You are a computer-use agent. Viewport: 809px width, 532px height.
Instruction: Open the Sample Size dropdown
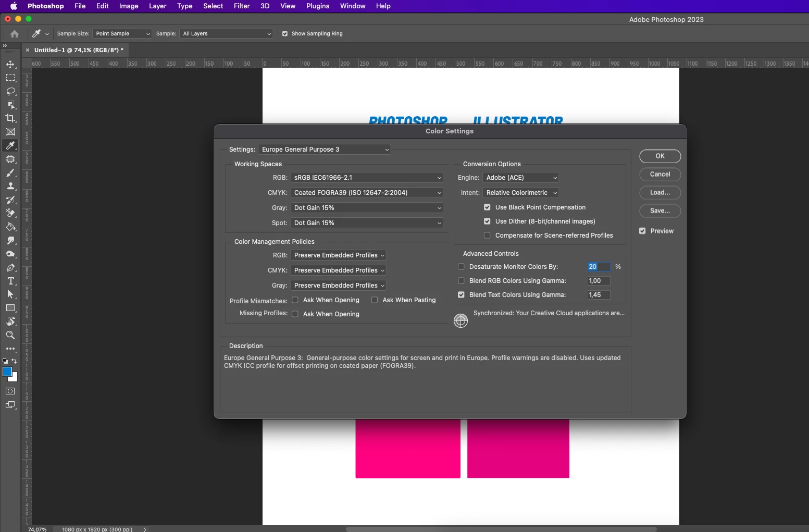[122, 34]
